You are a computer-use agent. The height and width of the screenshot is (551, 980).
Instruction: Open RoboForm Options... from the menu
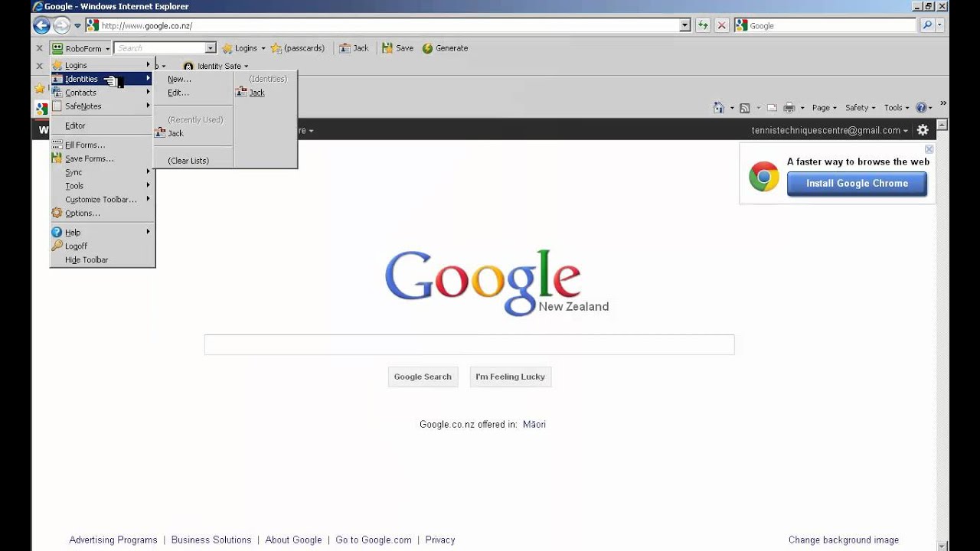point(103,214)
